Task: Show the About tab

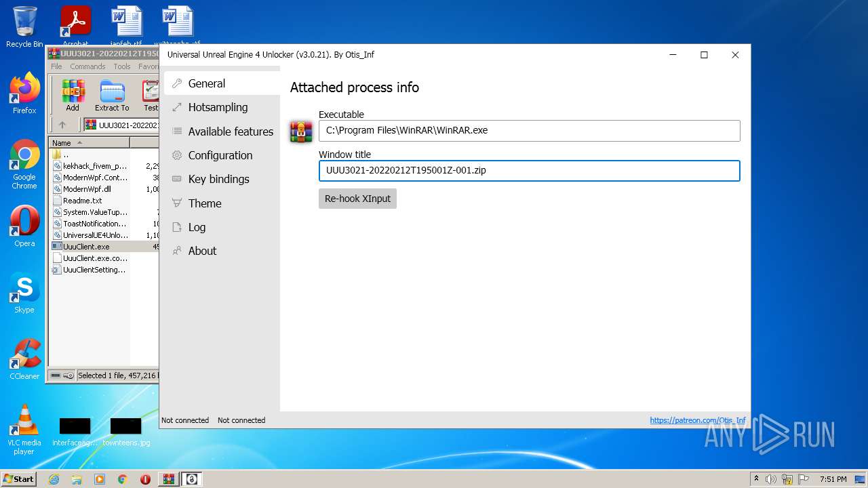Action: pos(222,251)
